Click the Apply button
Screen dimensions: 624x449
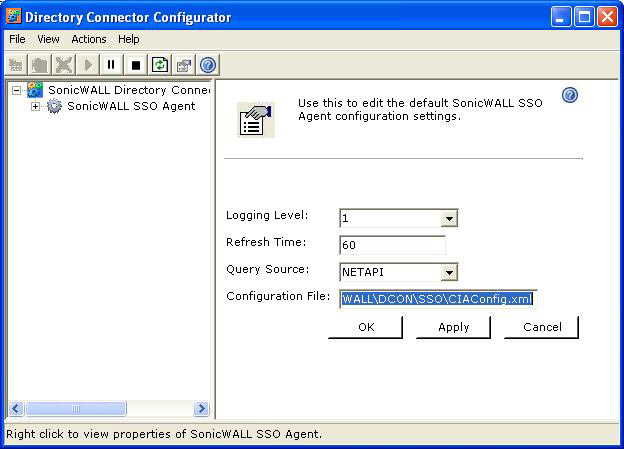point(454,327)
